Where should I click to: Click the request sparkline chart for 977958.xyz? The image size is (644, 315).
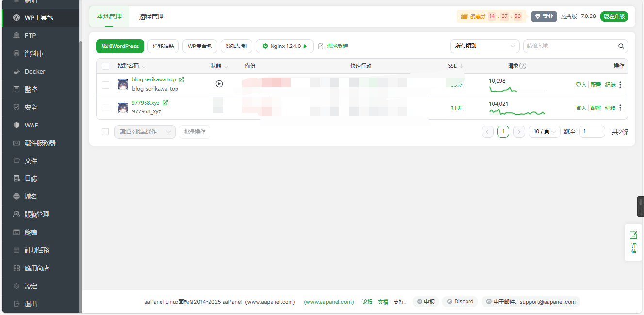(x=516, y=112)
